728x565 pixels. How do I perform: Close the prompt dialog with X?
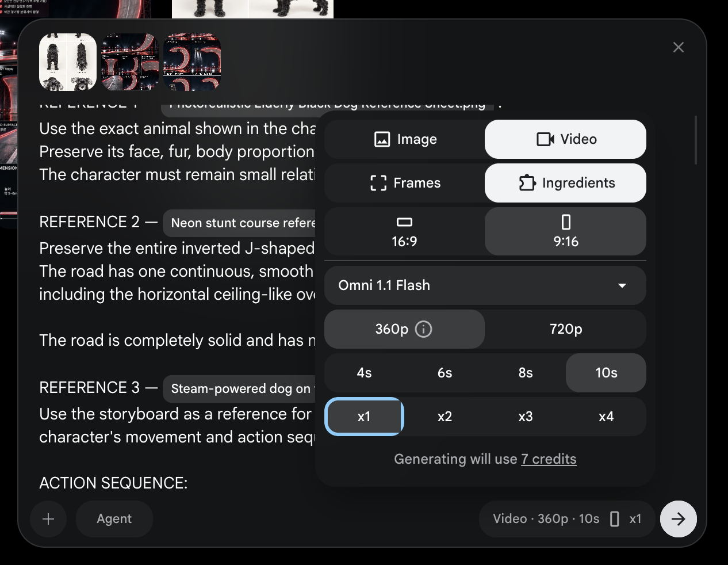pos(679,47)
